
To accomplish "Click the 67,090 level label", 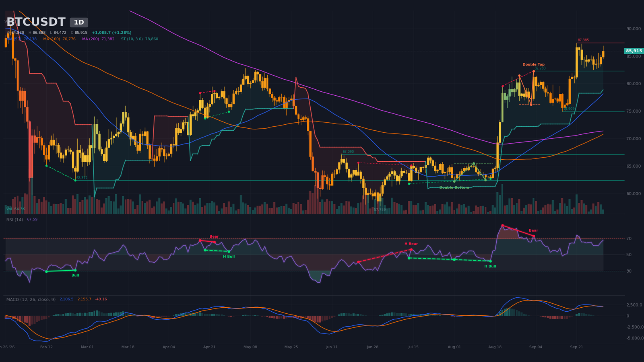I will tap(348, 152).
